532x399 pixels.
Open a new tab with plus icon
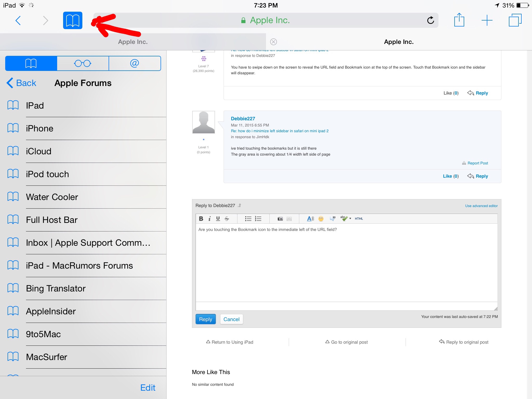coord(487,20)
